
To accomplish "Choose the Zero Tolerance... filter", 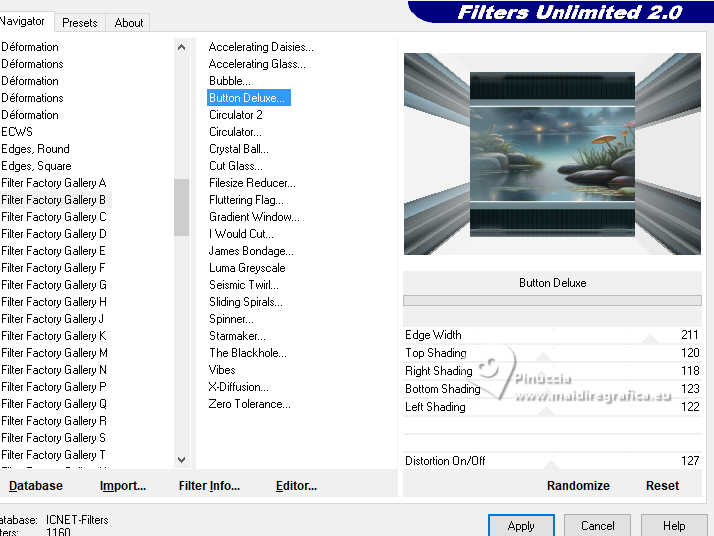I will point(249,404).
